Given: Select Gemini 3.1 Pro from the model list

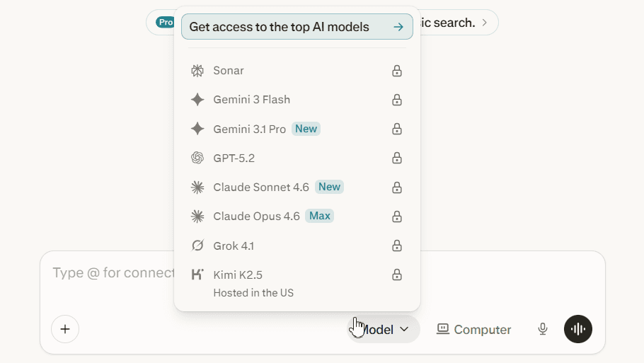Looking at the screenshot, I should (x=250, y=129).
